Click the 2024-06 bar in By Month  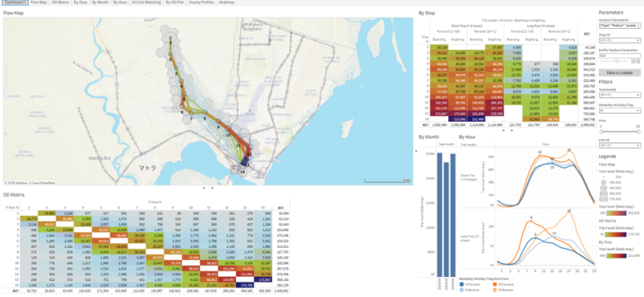pyautogui.click(x=452, y=215)
